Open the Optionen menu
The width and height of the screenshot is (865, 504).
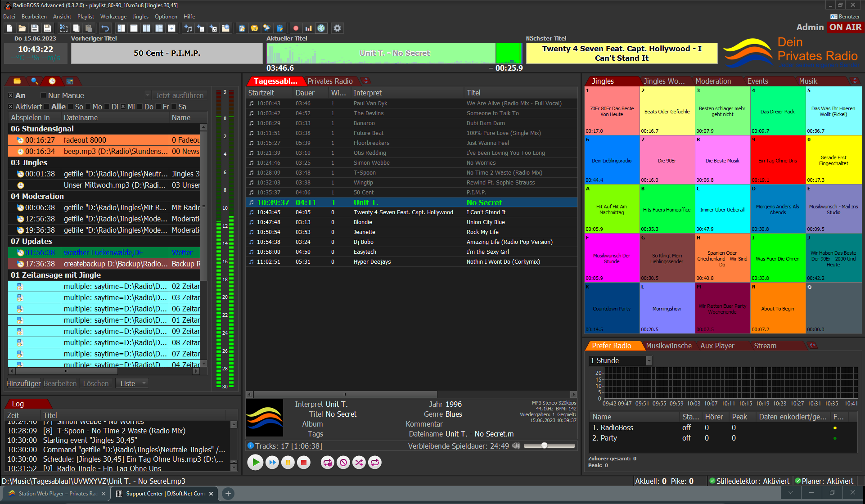[166, 17]
